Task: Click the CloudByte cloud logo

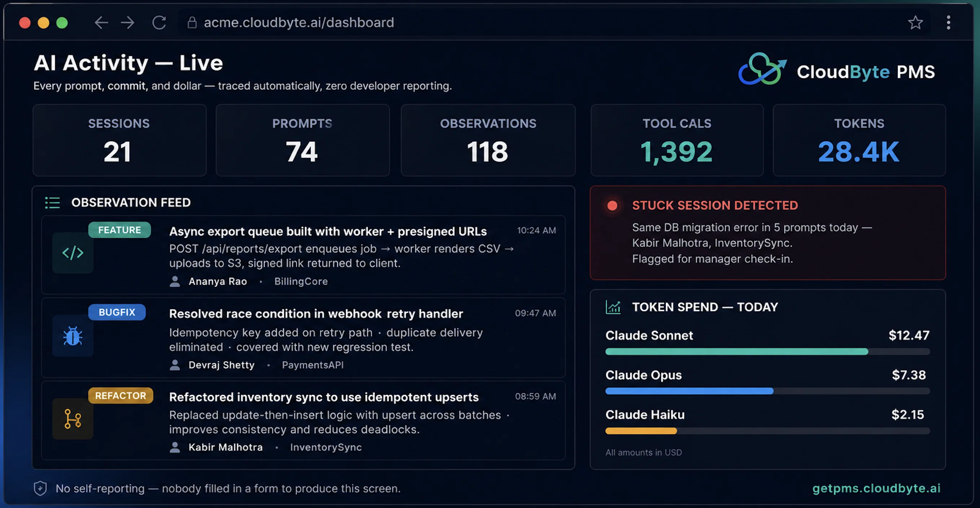Action: [x=762, y=69]
